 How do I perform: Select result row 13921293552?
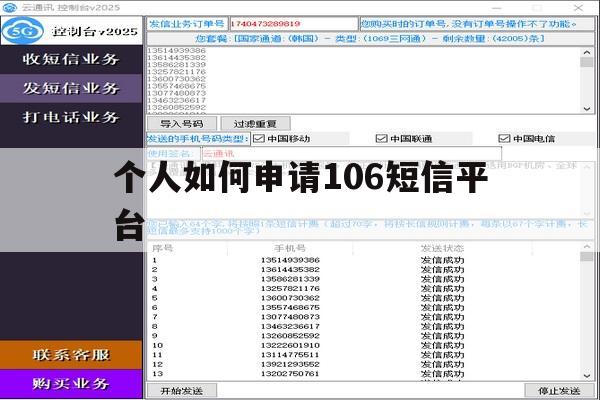point(364,364)
